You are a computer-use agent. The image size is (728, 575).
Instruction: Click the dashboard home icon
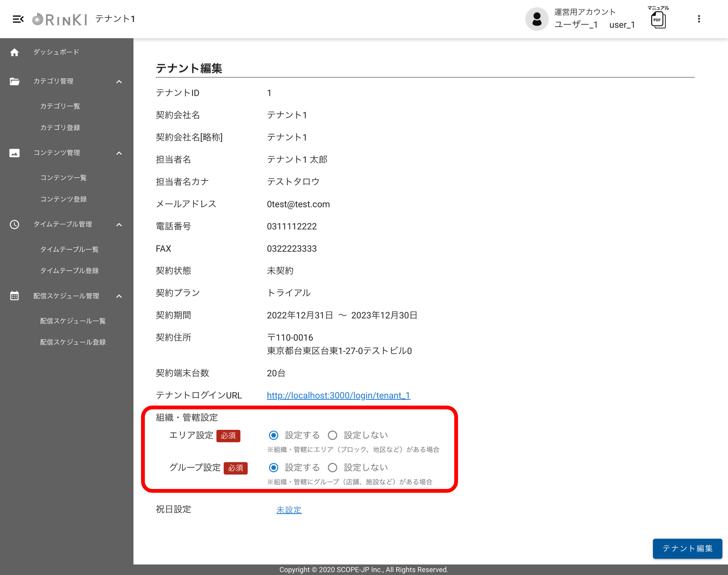(x=14, y=52)
